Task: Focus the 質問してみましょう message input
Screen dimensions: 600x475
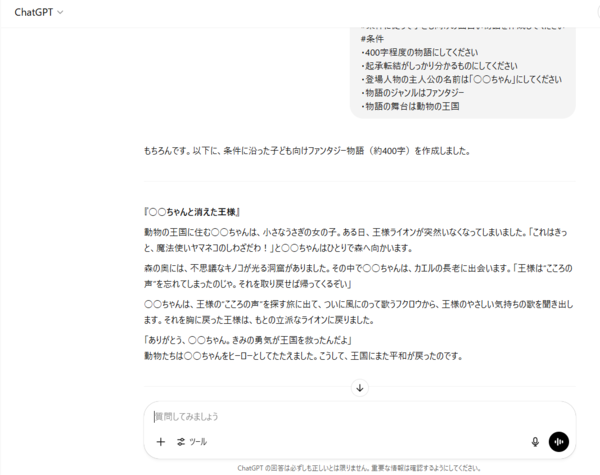Action: (360, 416)
